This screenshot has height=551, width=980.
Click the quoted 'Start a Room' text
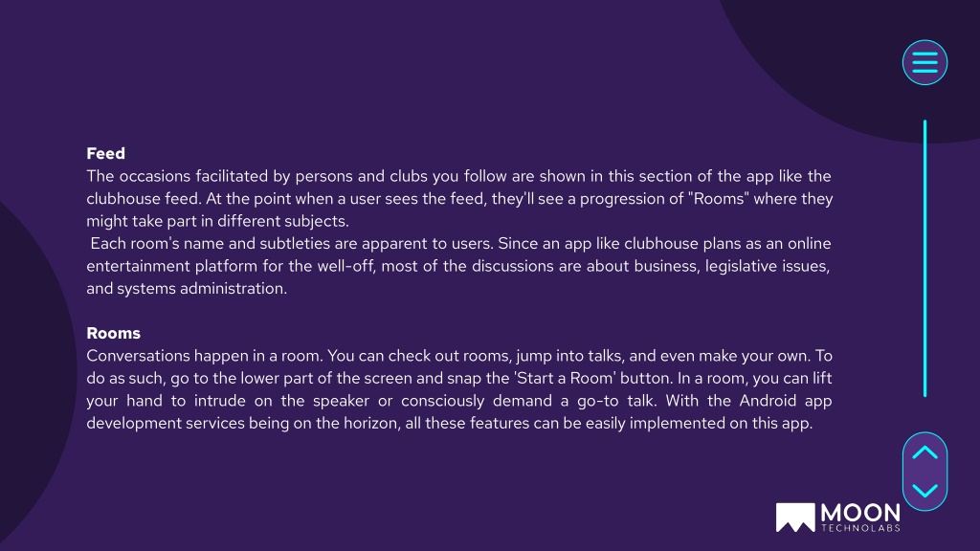565,379
